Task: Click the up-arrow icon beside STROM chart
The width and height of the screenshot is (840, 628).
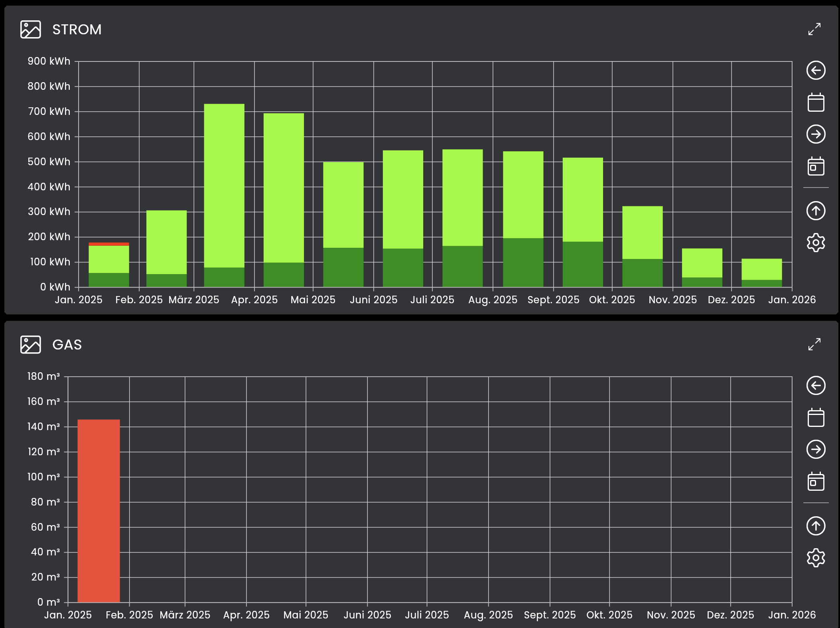Action: (816, 211)
